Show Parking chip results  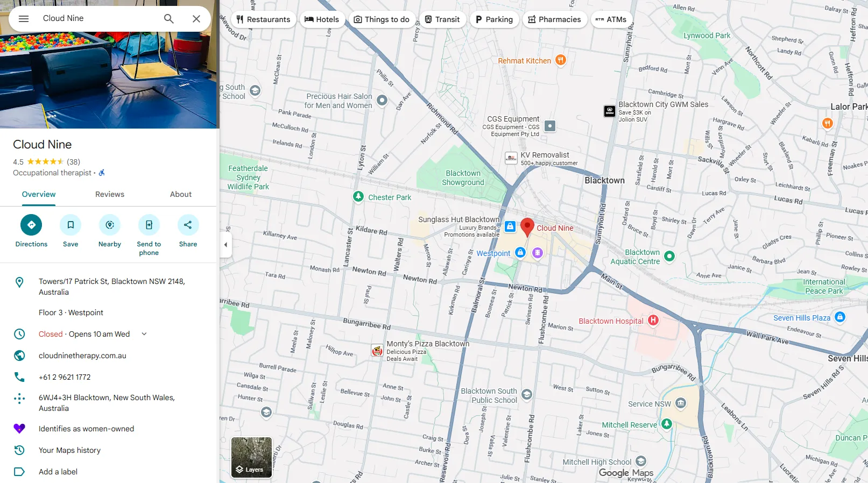(494, 19)
